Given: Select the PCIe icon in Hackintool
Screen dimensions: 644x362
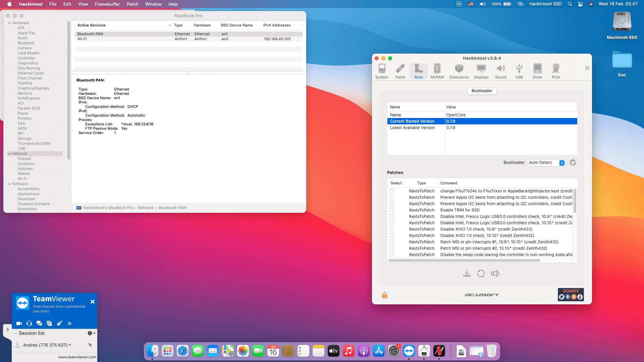Looking at the screenshot, I should click(x=556, y=71).
